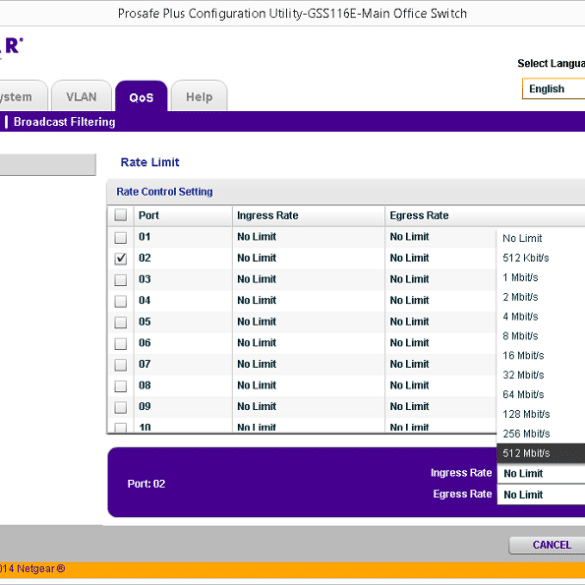Choose 2 Mbit/s from the rate list
The image size is (585, 585).
(541, 297)
